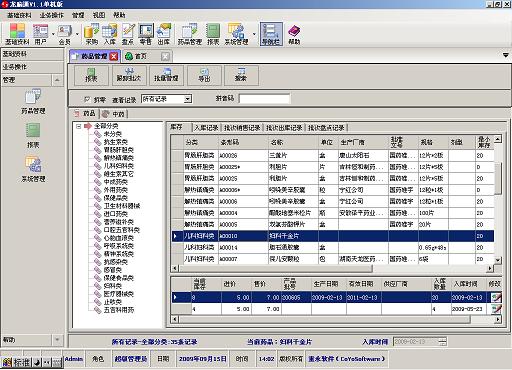
Task: Open 系统管理 from the left sidebar
Action: click(33, 169)
